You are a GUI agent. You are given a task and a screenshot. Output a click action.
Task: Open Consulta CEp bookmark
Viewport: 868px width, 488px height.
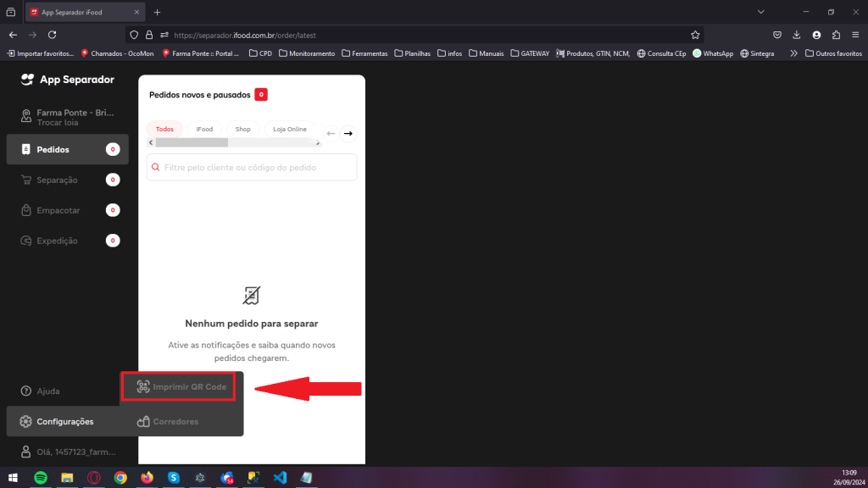click(661, 53)
